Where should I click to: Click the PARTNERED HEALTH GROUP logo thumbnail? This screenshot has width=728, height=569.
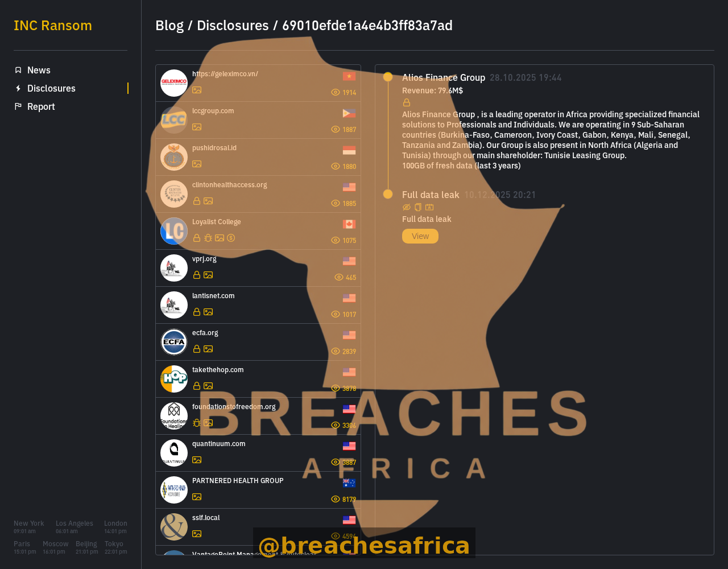(174, 490)
